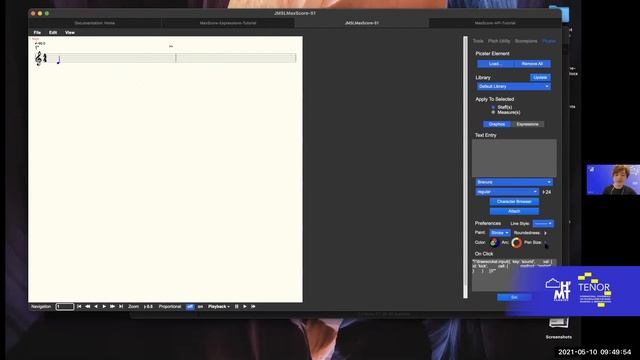Open the View menu
Image resolution: width=640 pixels, height=360 pixels.
pyautogui.click(x=70, y=32)
